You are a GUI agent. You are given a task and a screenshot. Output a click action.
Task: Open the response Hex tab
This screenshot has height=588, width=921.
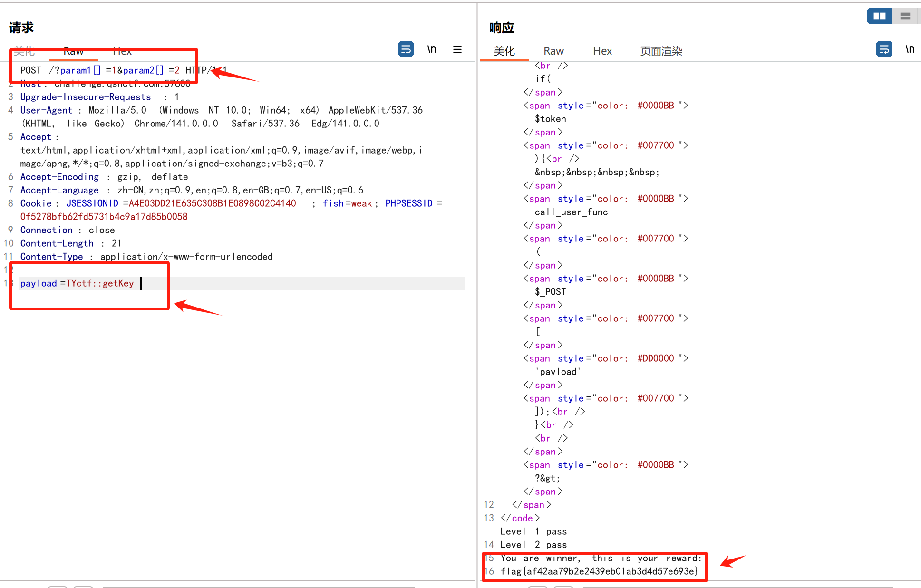point(602,51)
